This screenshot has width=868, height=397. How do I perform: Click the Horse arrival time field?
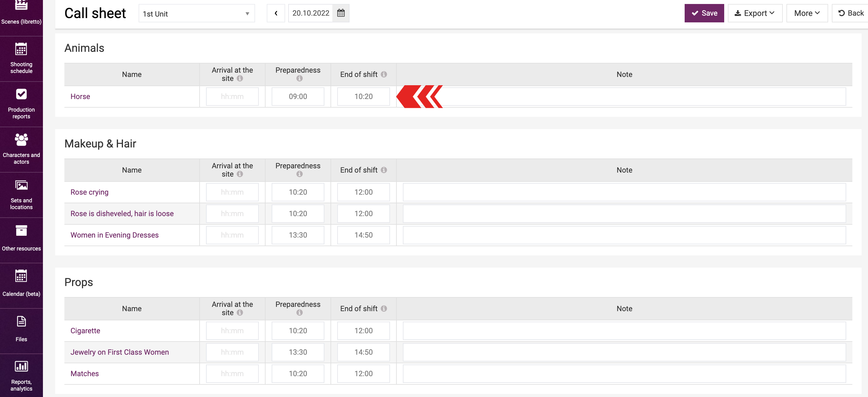click(x=232, y=97)
